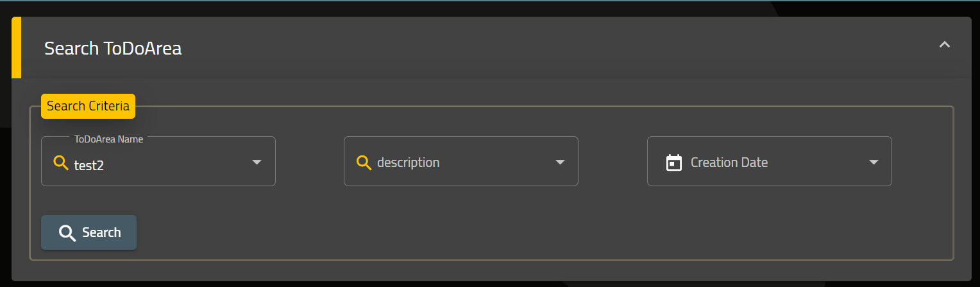Click the magnifier icon in ToDoArea Name field

coord(61,162)
